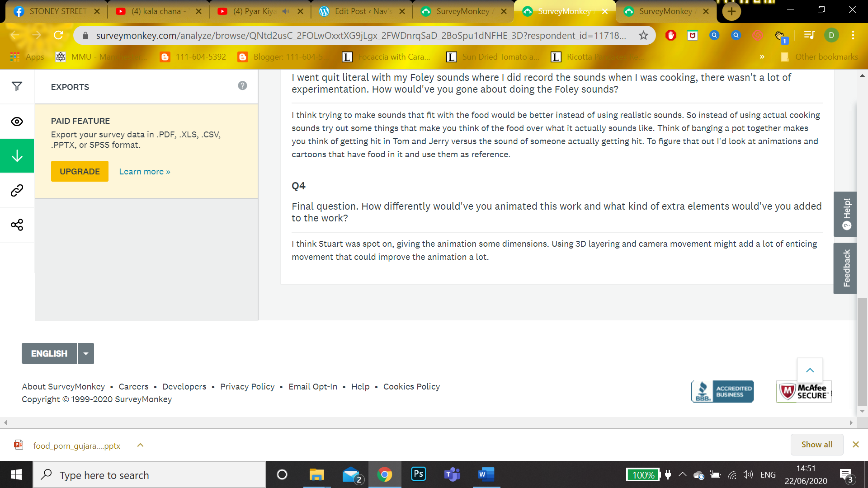Click the eye view icon in sidebar
Viewport: 868px width, 488px height.
tap(17, 122)
